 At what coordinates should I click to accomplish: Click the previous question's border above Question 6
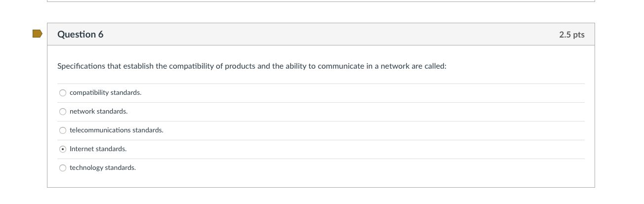321,1
